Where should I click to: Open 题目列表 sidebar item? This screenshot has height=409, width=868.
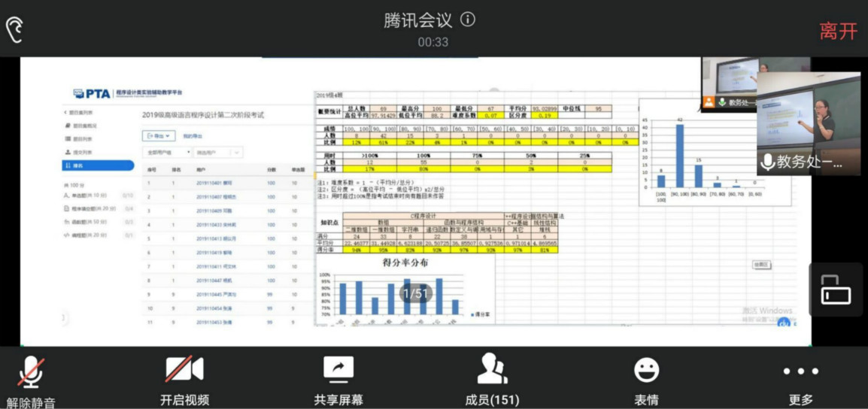coord(79,139)
